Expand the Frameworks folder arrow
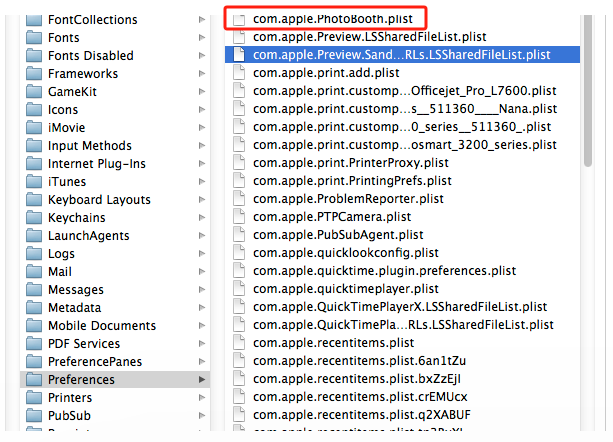613x442 pixels. click(x=202, y=73)
